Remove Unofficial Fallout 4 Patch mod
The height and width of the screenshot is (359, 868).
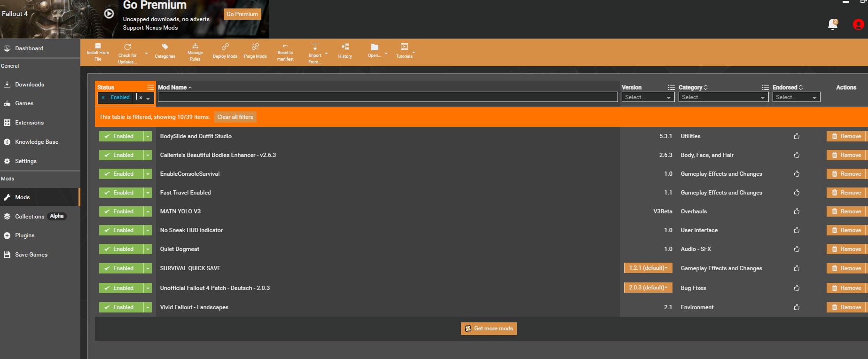pos(847,288)
